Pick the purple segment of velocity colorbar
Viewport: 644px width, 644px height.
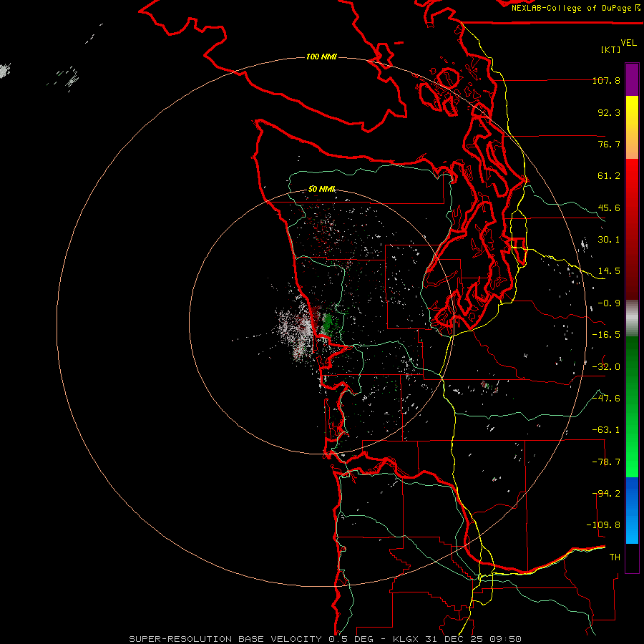coord(632,79)
